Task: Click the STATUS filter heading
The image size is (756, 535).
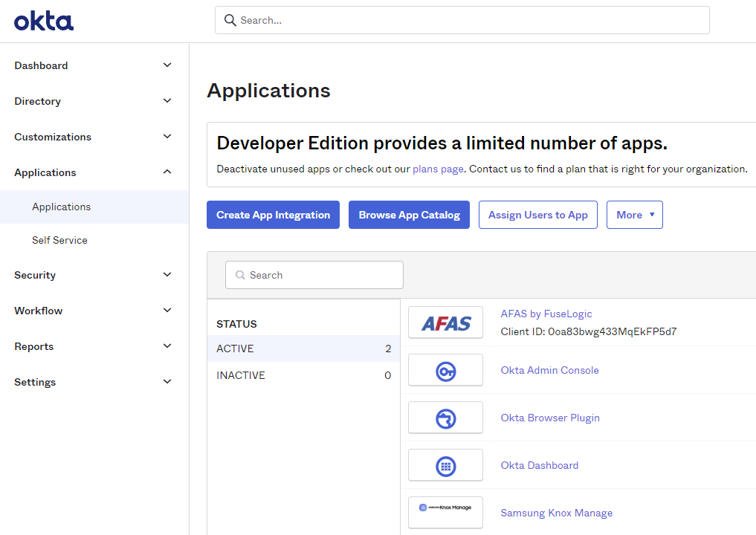Action: point(236,324)
